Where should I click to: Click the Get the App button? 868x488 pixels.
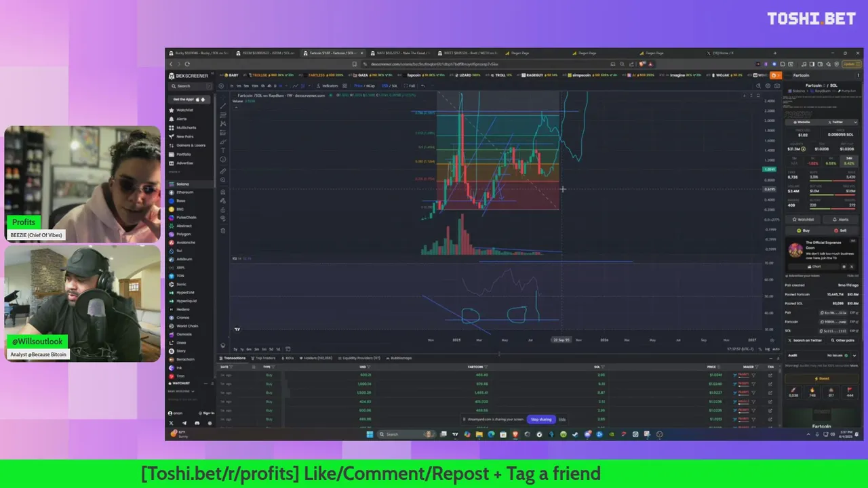pos(189,99)
